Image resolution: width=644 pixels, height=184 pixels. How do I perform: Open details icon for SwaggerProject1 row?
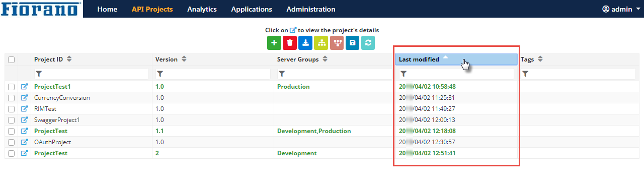click(x=24, y=120)
